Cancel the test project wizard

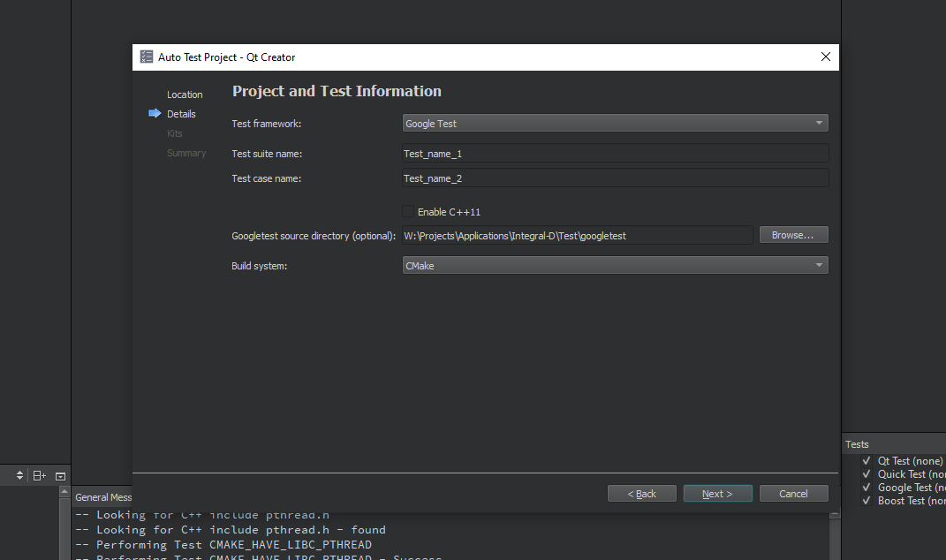(793, 494)
